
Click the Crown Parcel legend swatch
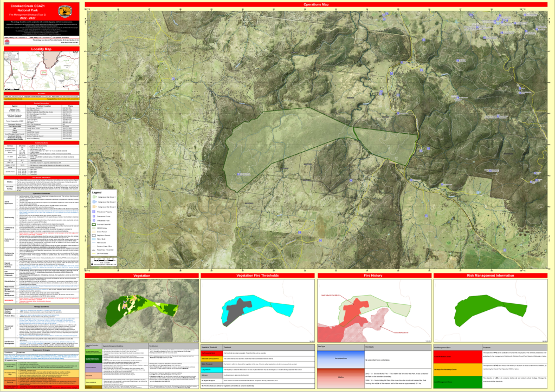(94, 232)
